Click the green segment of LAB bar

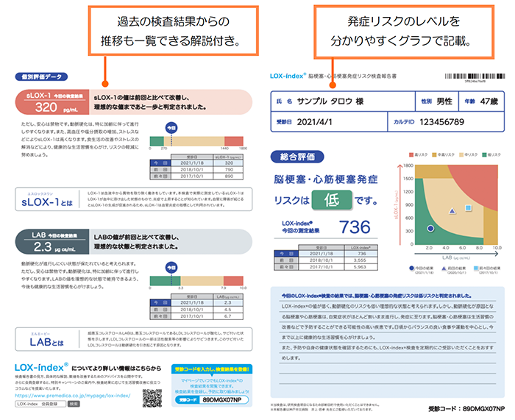coord(166,281)
